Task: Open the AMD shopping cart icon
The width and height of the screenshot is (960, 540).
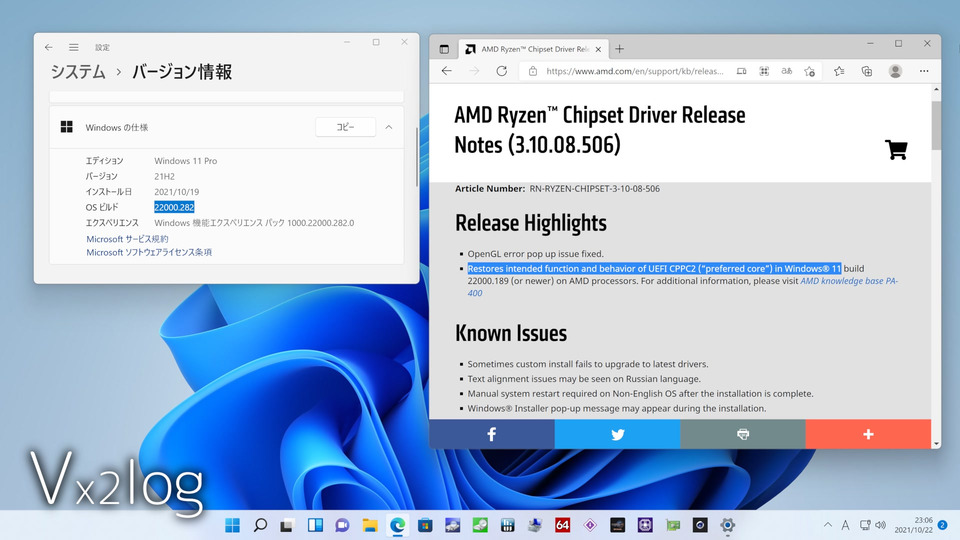Action: click(896, 149)
